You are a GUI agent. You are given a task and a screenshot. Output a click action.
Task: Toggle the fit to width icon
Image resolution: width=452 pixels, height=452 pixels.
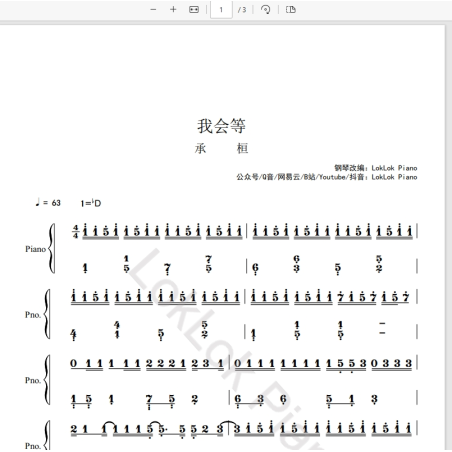[194, 10]
